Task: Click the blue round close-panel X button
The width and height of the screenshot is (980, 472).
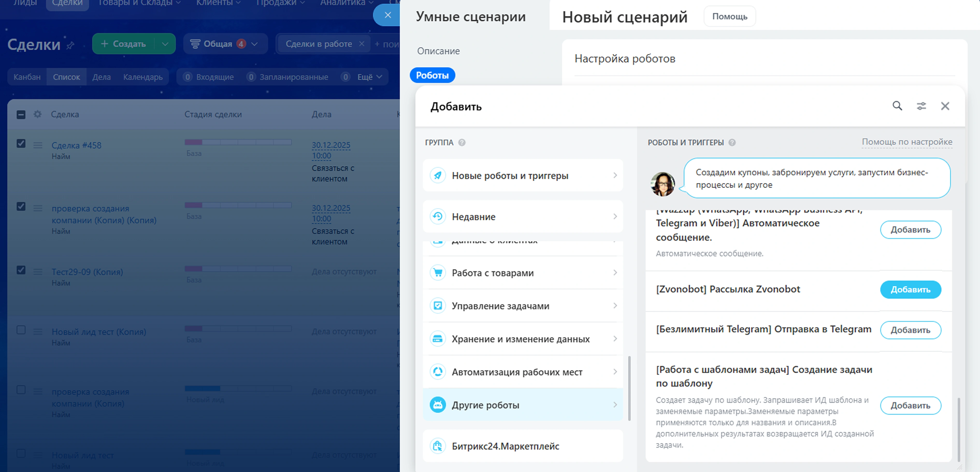Action: point(387,15)
